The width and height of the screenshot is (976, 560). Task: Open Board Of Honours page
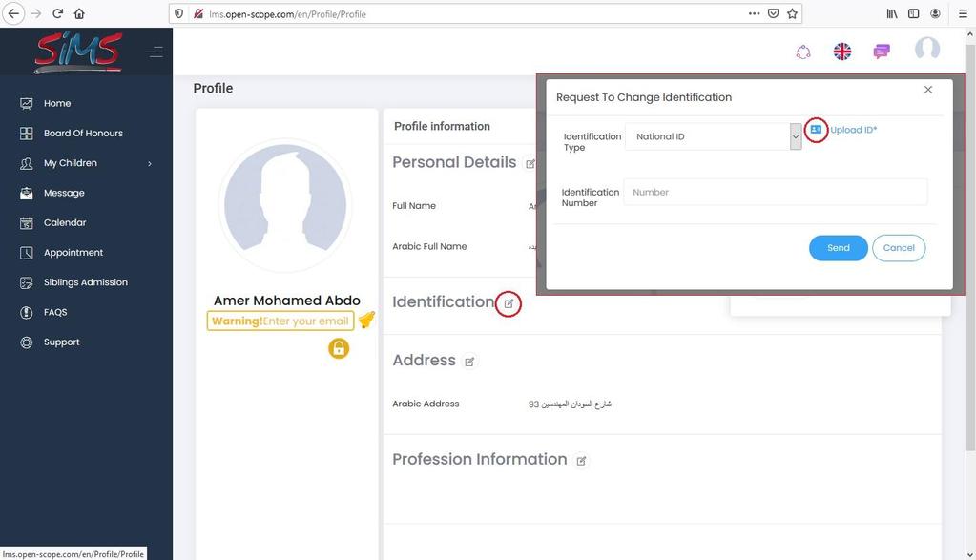coord(83,134)
